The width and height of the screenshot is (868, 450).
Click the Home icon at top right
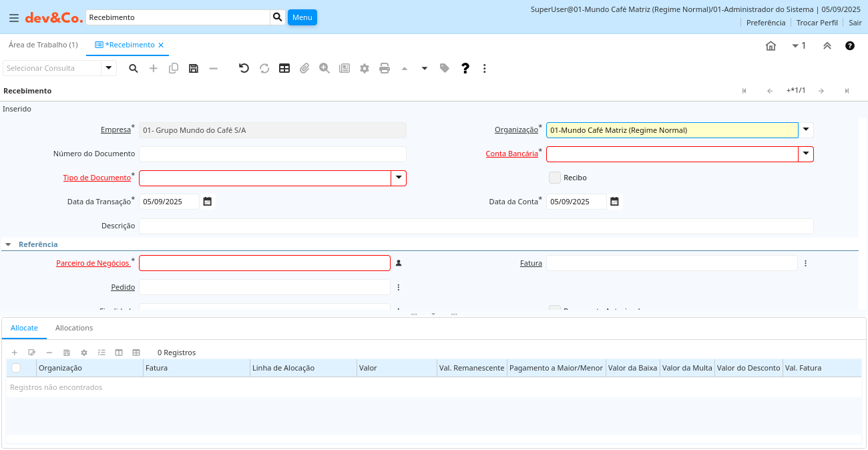(771, 46)
